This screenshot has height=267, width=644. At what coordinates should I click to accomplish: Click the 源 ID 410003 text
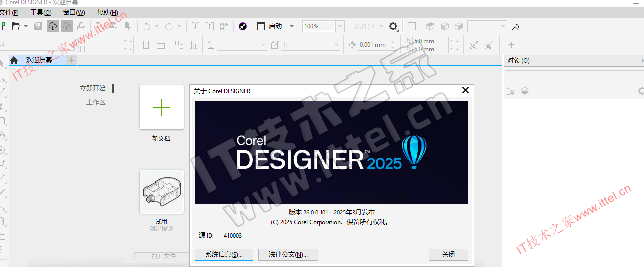tap(220, 236)
